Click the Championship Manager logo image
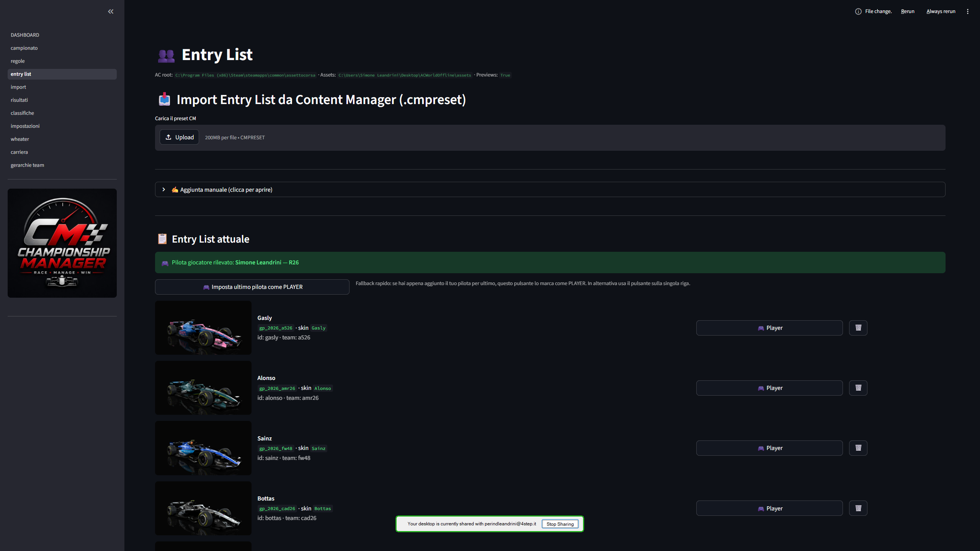The image size is (980, 551). (x=62, y=243)
